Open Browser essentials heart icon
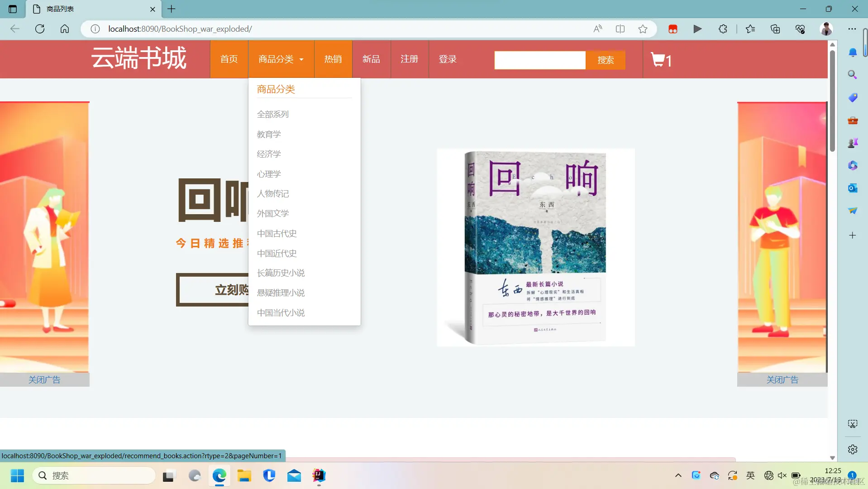 (800, 29)
